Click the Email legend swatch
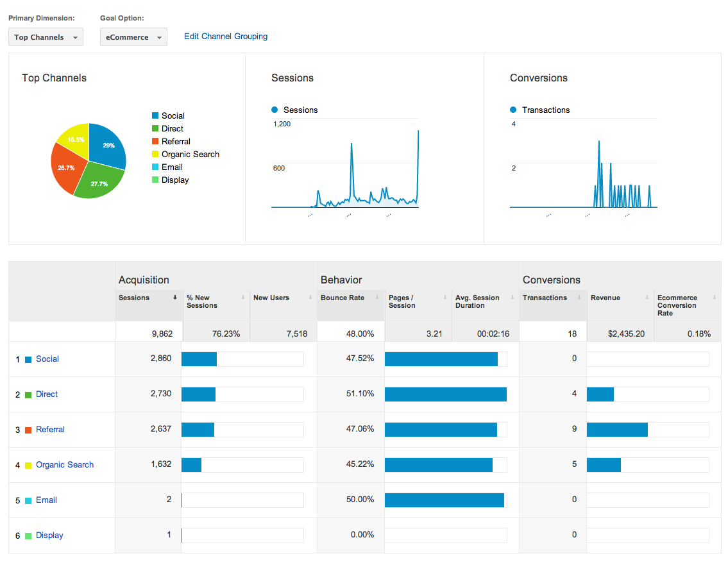 pyautogui.click(x=154, y=167)
